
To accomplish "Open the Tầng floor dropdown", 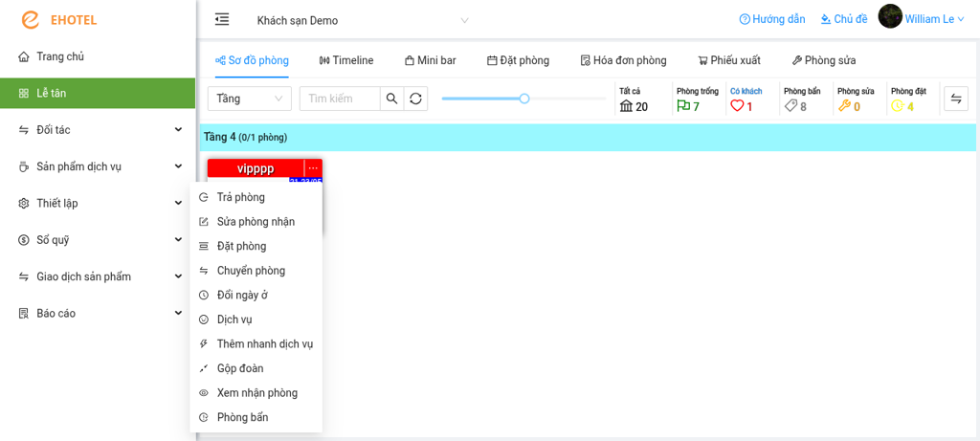I will tap(250, 99).
